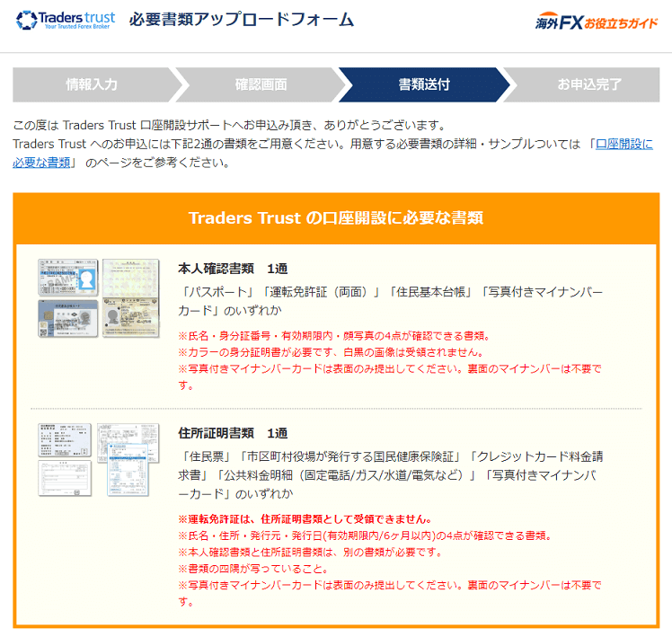The height and width of the screenshot is (637, 672).
Task: Click the driver's license sample image
Action: [68, 278]
